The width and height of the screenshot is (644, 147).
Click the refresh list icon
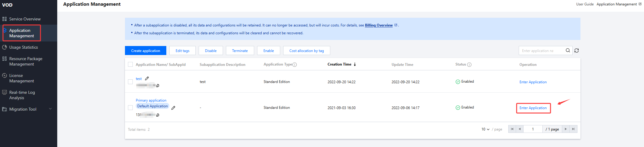[x=577, y=51]
